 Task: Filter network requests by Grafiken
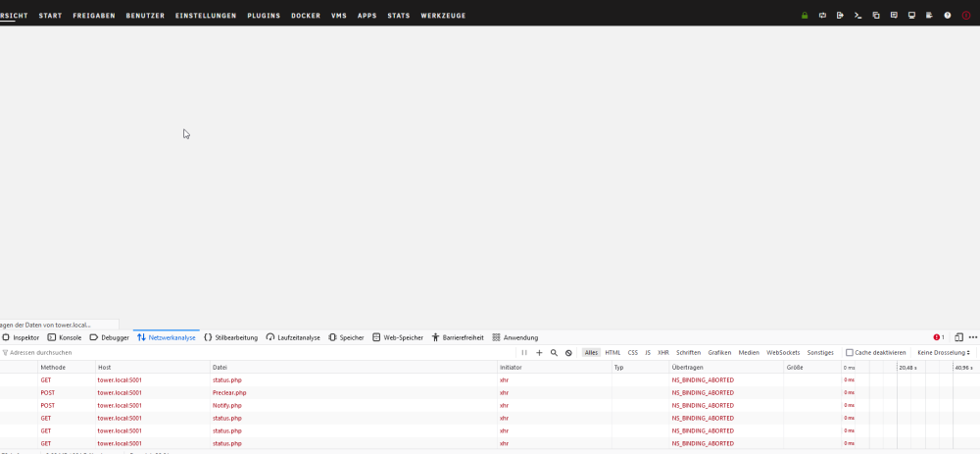point(719,353)
